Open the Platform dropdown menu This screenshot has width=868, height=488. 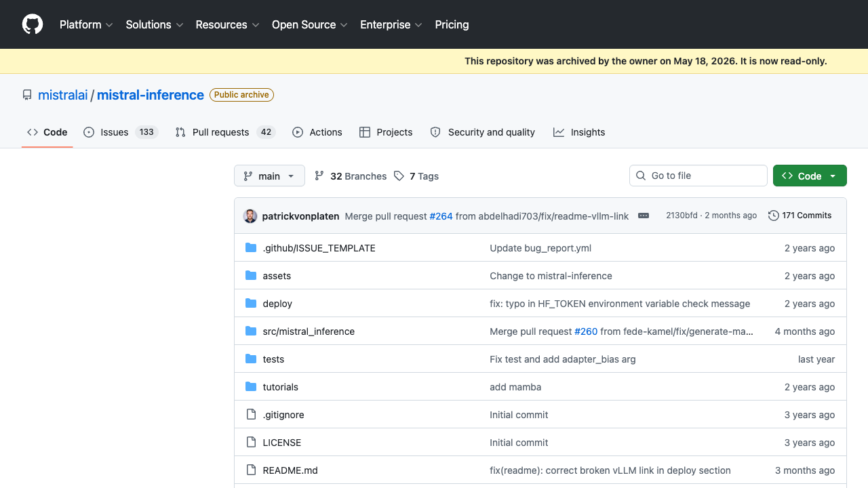86,24
